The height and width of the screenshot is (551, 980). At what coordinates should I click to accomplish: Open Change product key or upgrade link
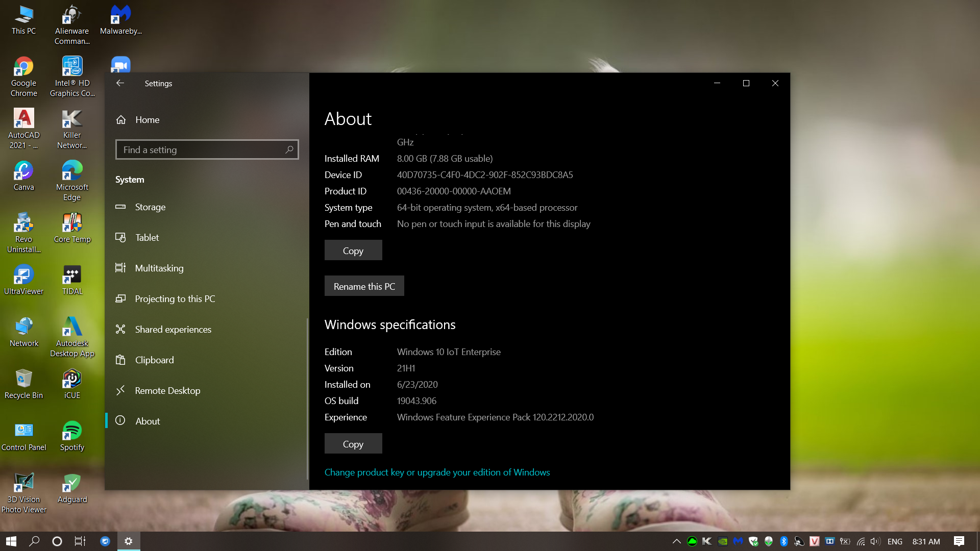tap(437, 472)
